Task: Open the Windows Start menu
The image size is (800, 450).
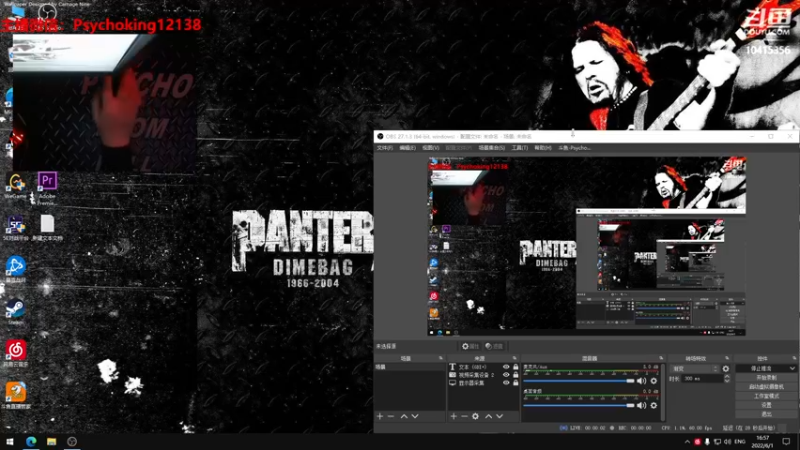Action: (10, 442)
